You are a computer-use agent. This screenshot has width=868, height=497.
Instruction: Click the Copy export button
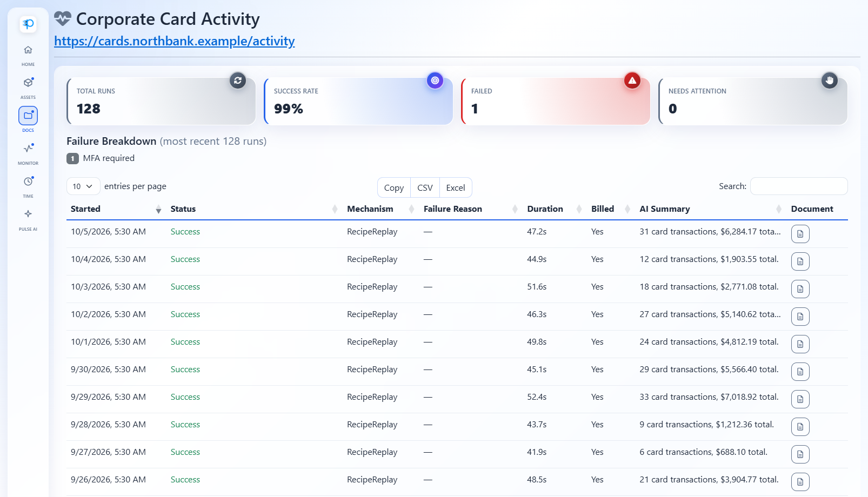point(394,188)
